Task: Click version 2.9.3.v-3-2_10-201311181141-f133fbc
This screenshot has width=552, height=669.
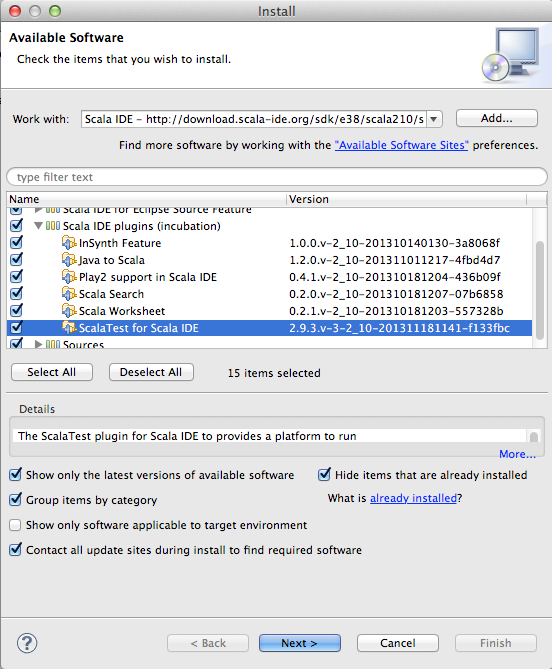Action: [399, 328]
